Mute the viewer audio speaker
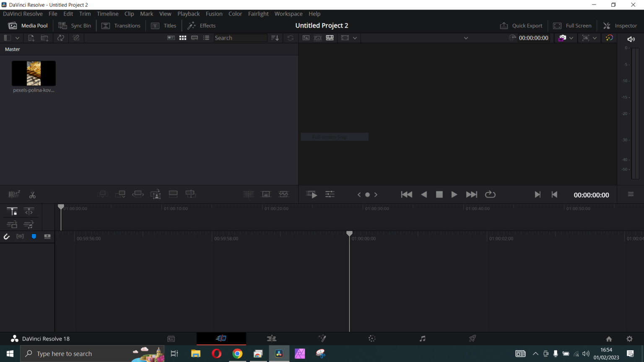This screenshot has height=362, width=644. click(x=631, y=39)
